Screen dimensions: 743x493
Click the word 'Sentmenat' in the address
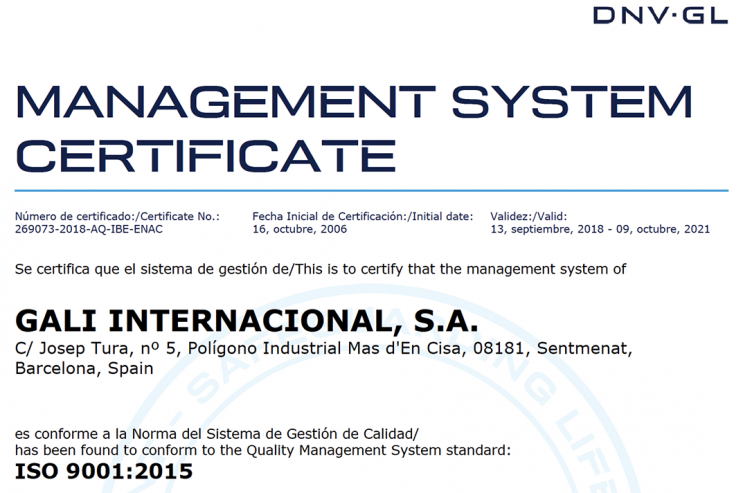point(588,348)
